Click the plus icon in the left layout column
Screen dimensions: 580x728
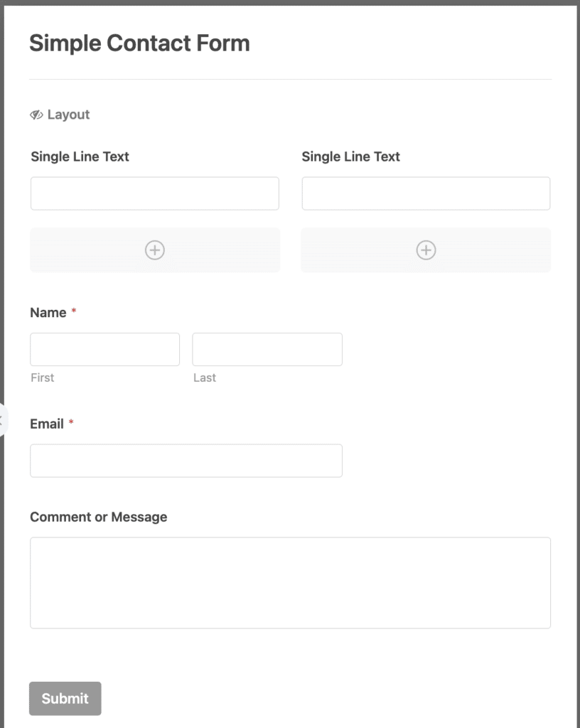click(155, 250)
